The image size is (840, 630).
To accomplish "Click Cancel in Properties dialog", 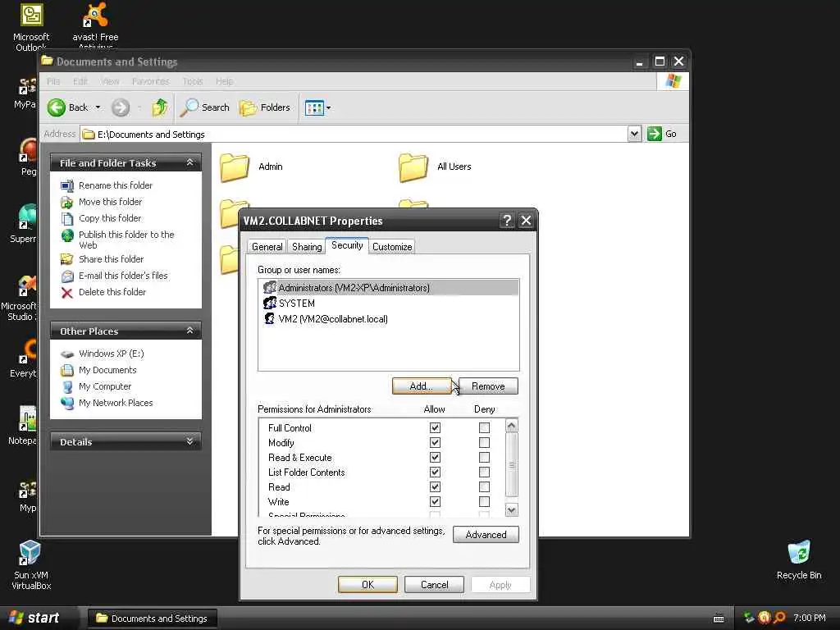I will point(435,585).
